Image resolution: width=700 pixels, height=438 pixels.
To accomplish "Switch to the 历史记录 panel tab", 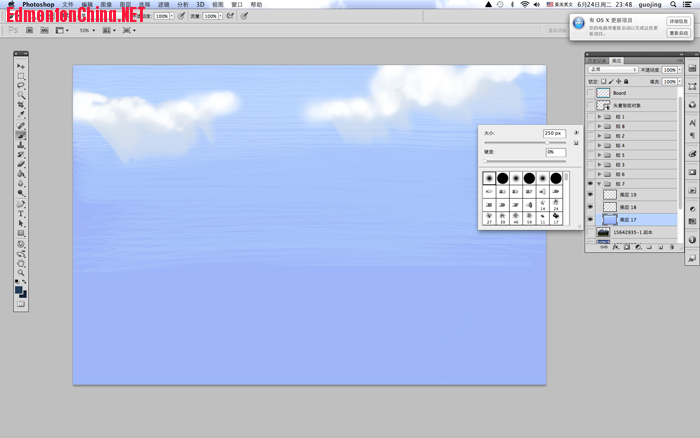I will pyautogui.click(x=596, y=60).
